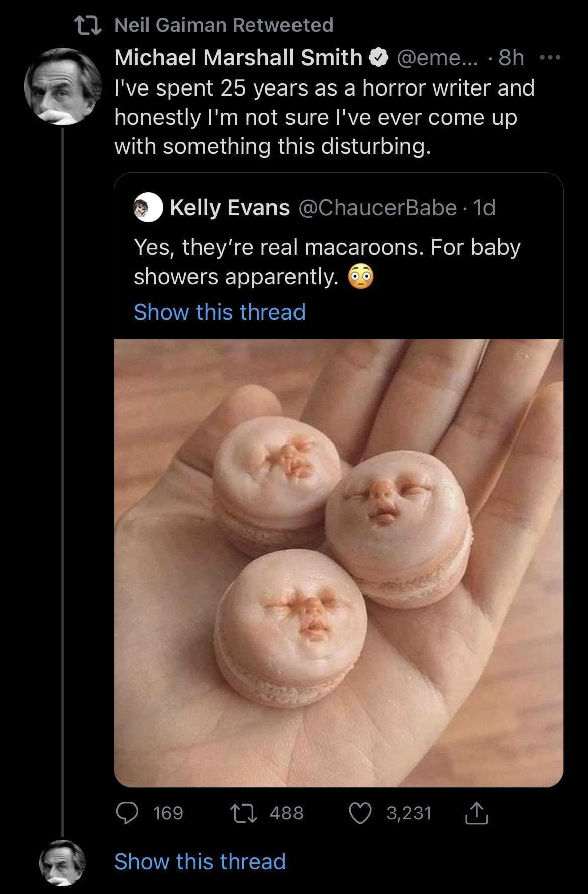The height and width of the screenshot is (894, 588).
Task: Click the bottom thread profile avatar
Action: 62,862
